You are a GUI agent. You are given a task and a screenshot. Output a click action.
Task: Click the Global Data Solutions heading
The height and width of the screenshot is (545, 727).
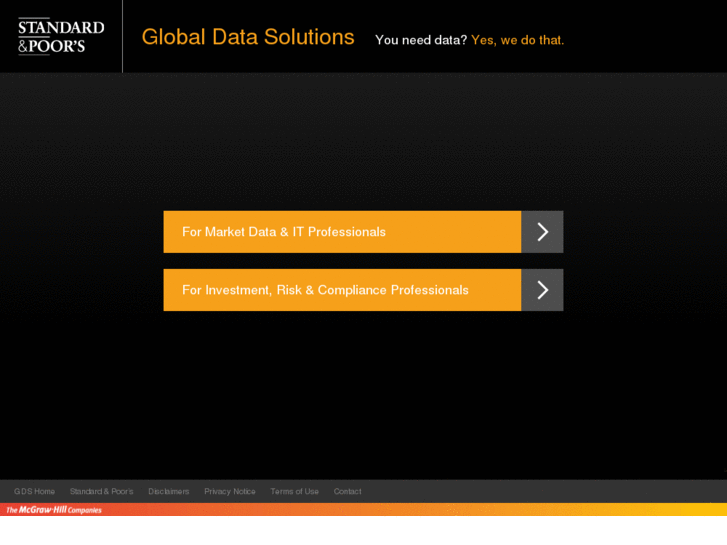click(248, 37)
